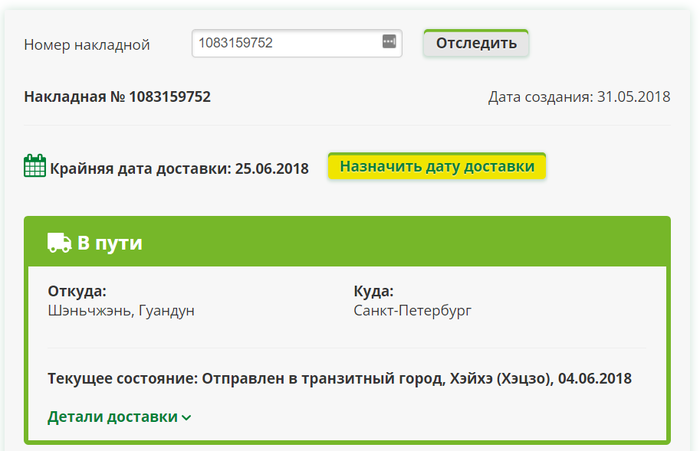
Task: Click the Текущее состояние label
Action: [122, 379]
